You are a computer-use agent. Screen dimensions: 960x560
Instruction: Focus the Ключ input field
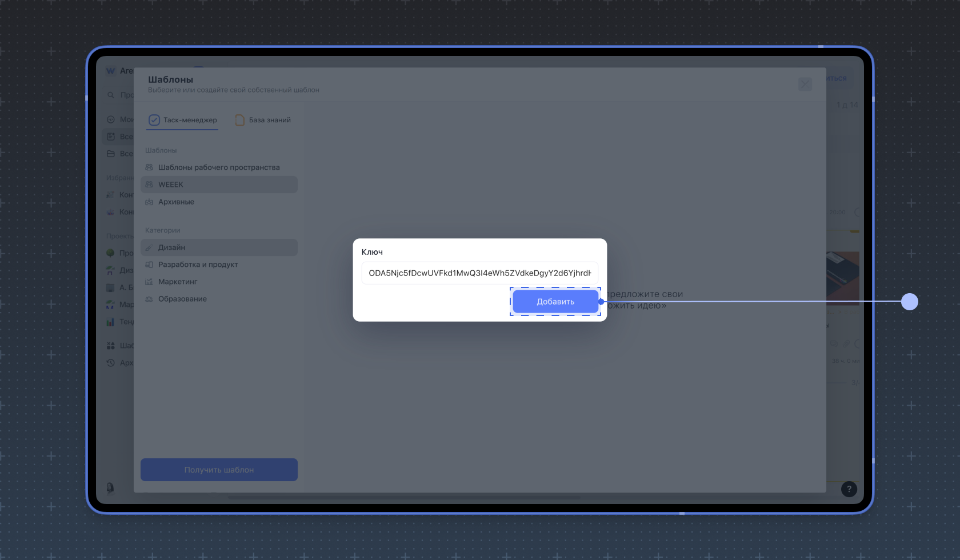tap(479, 273)
